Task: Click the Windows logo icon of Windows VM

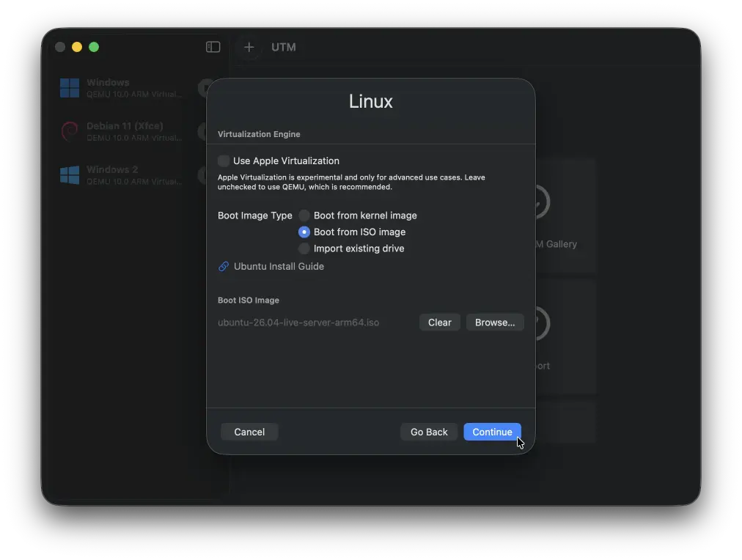Action: coord(70,88)
